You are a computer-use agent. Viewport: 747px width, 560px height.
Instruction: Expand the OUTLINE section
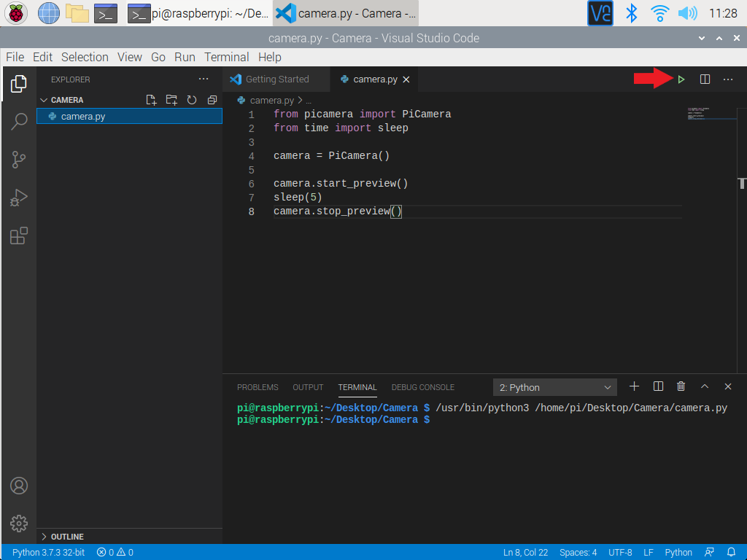tap(66, 537)
